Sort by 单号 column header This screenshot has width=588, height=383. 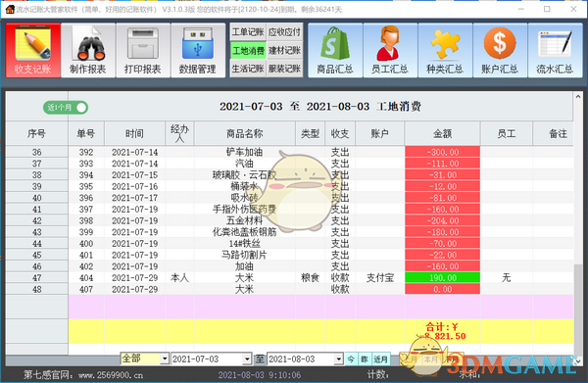tap(86, 133)
